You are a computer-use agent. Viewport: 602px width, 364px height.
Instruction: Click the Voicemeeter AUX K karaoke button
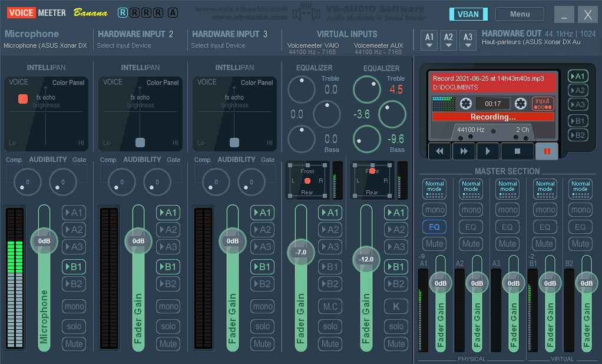396,306
